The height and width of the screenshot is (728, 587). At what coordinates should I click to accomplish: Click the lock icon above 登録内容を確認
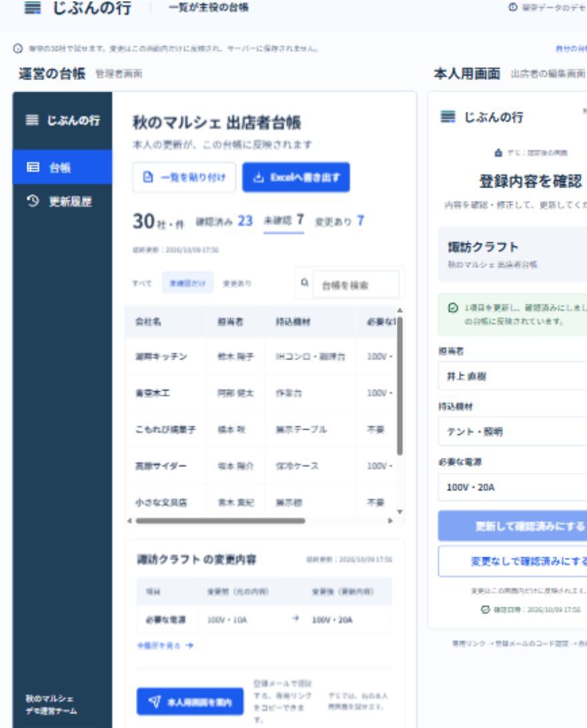498,153
